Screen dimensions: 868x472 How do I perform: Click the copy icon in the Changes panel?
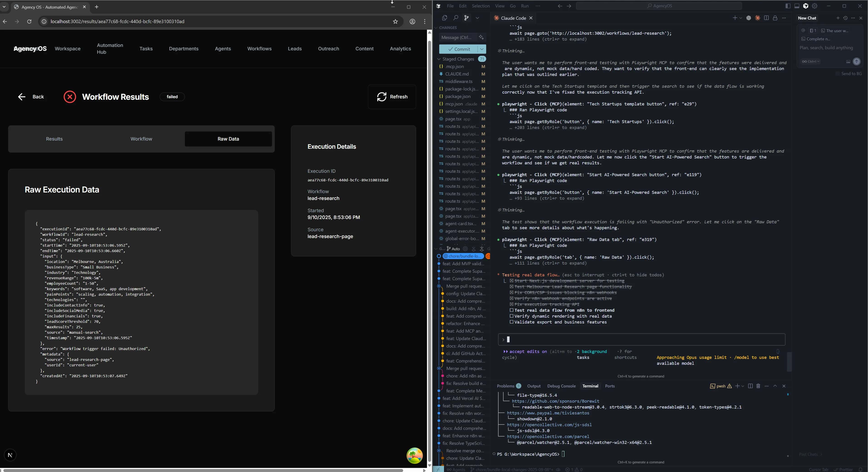tap(444, 18)
